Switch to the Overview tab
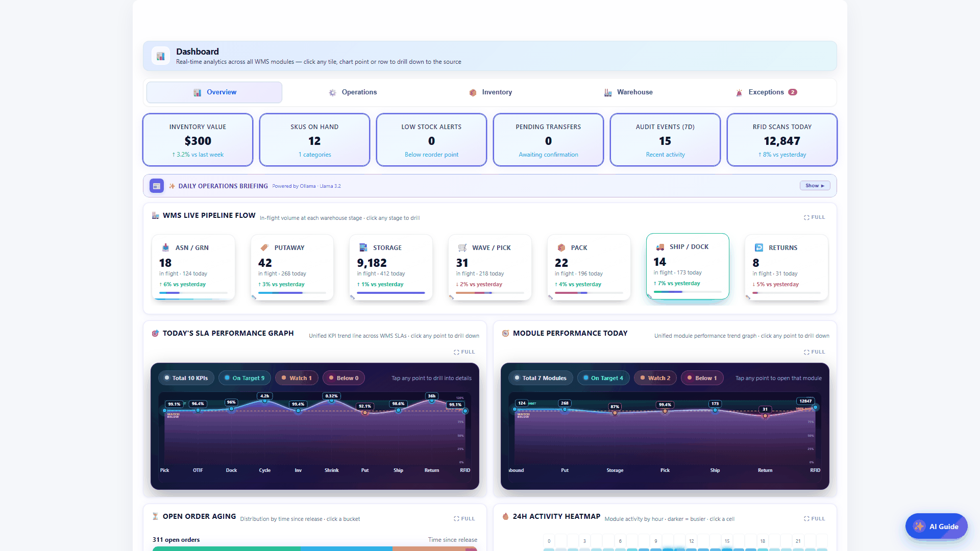Screen dimensions: 980x551 pos(214,92)
